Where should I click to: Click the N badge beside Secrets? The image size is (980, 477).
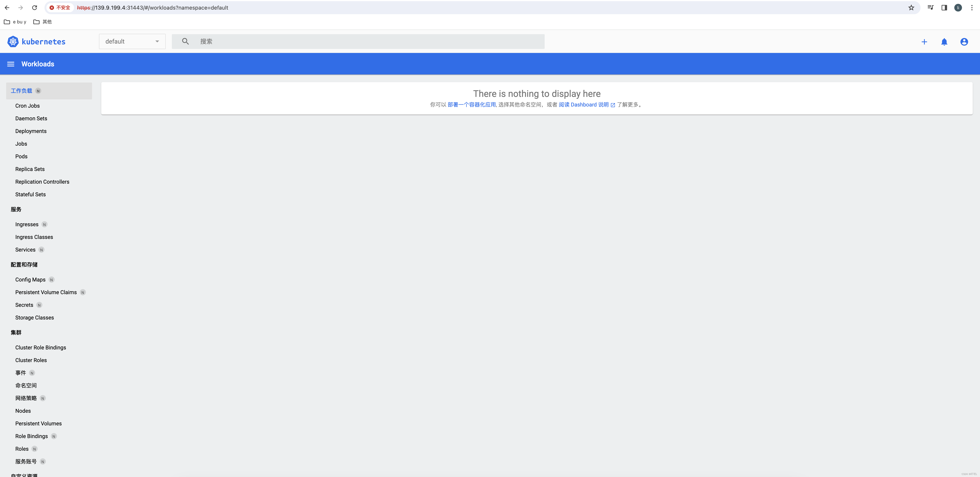(39, 305)
